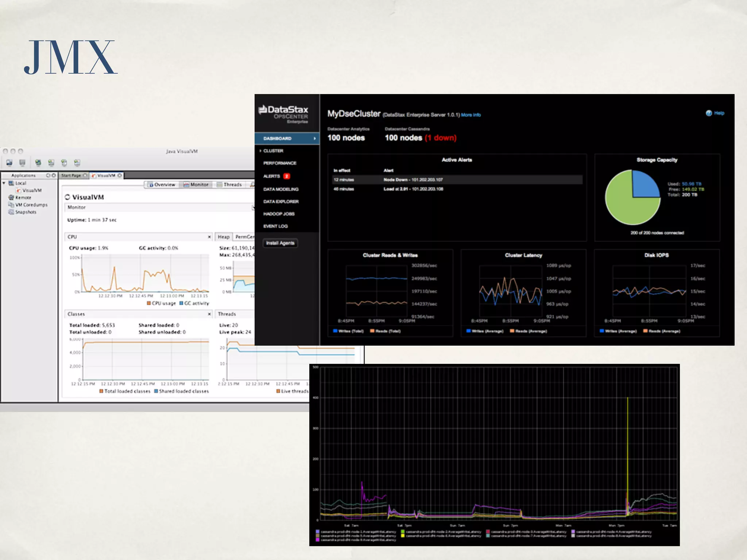Image resolution: width=747 pixels, height=560 pixels.
Task: Open DATA MODELING in the OpsCenter sidebar
Action: (281, 189)
